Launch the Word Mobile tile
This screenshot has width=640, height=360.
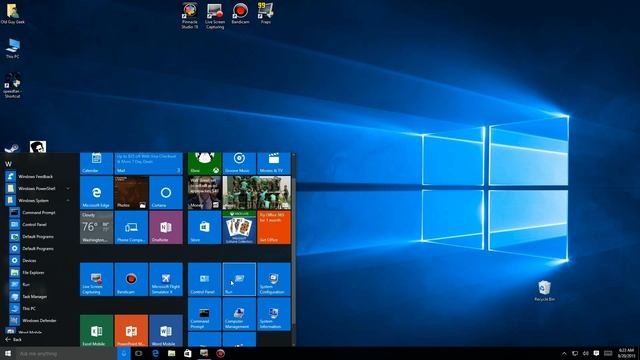[166, 331]
